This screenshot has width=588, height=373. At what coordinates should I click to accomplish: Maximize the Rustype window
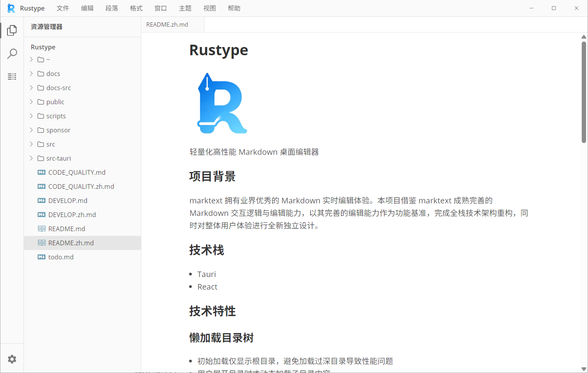pyautogui.click(x=554, y=8)
